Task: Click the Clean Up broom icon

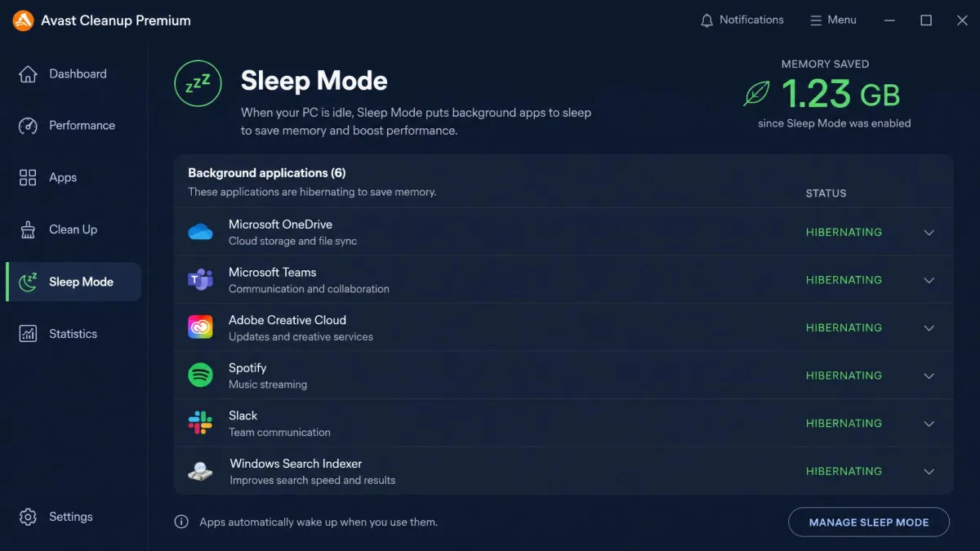Action: click(28, 230)
